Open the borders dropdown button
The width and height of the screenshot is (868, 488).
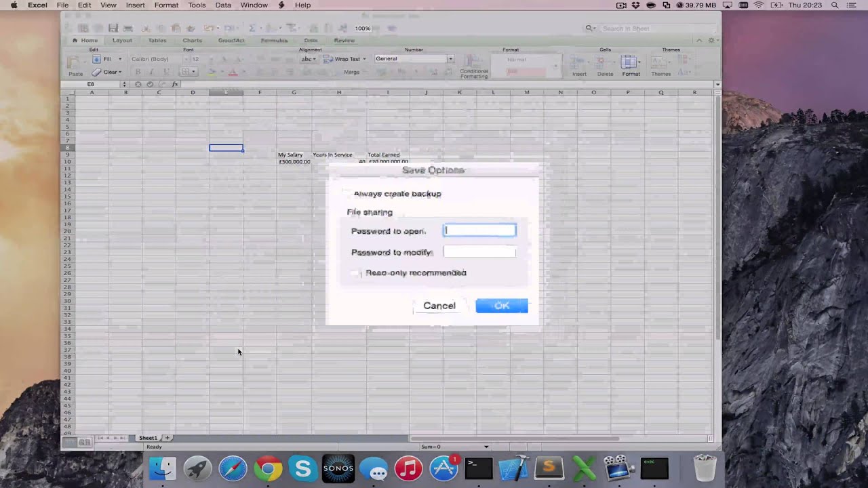(x=189, y=72)
